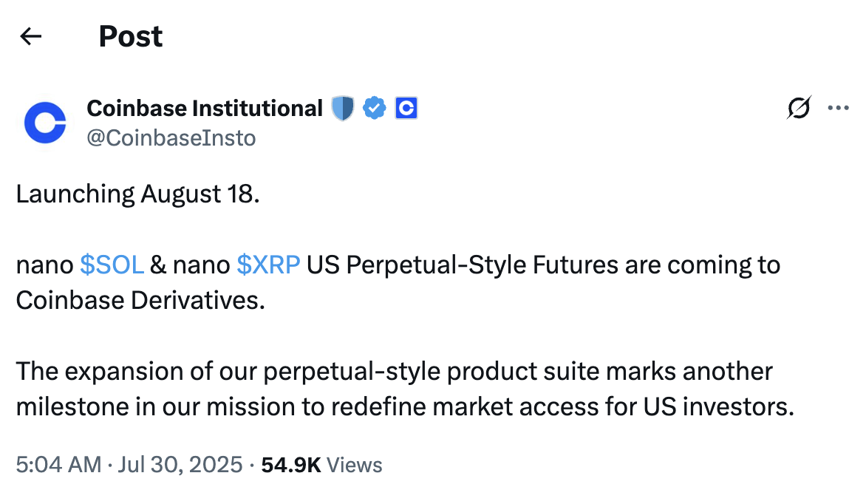Click the Coinbase Institutional display name
This screenshot has width=866, height=504.
click(x=205, y=109)
